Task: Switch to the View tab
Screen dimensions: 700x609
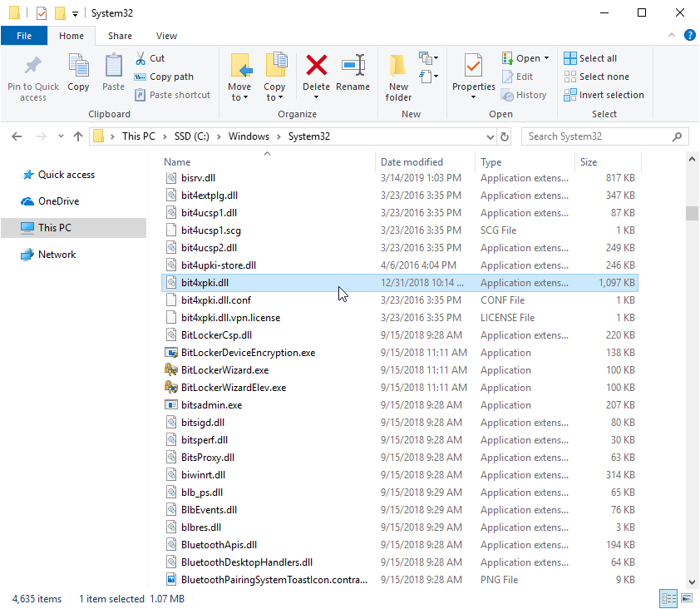Action: (166, 36)
